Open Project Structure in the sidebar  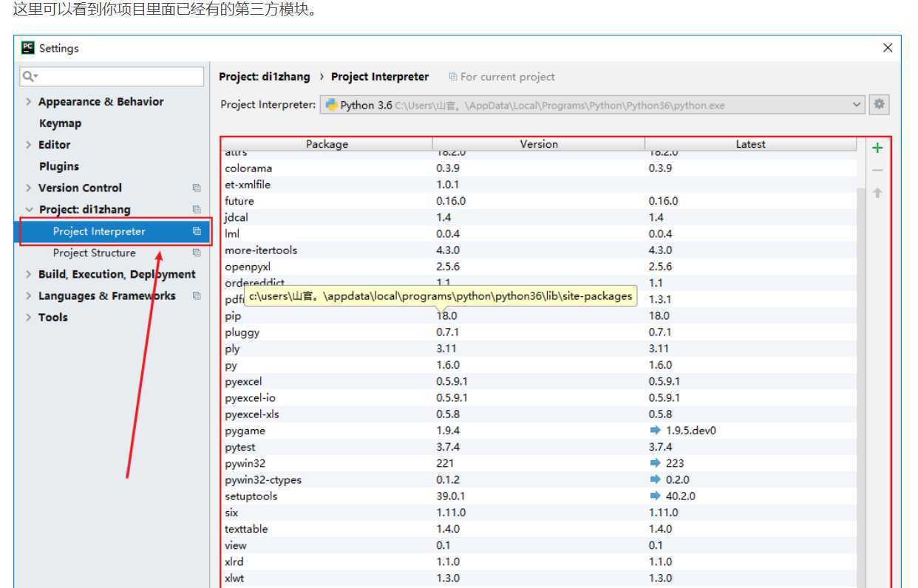(x=94, y=253)
